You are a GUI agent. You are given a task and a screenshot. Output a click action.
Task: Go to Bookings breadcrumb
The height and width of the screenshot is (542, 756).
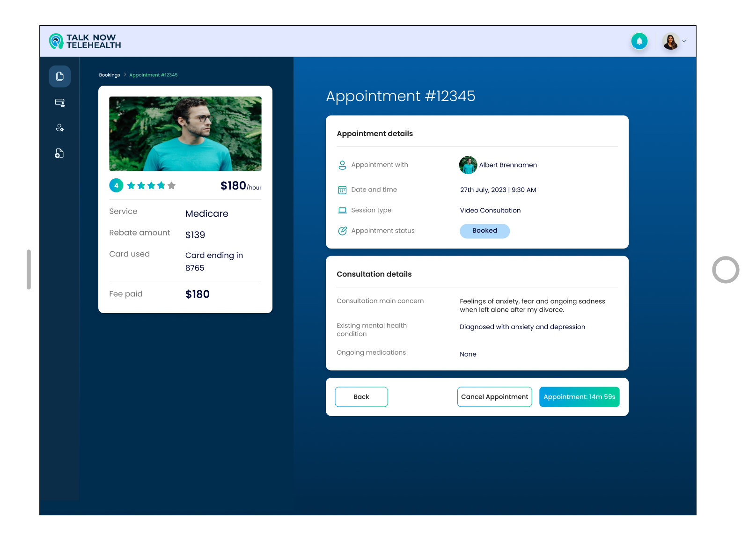tap(109, 75)
